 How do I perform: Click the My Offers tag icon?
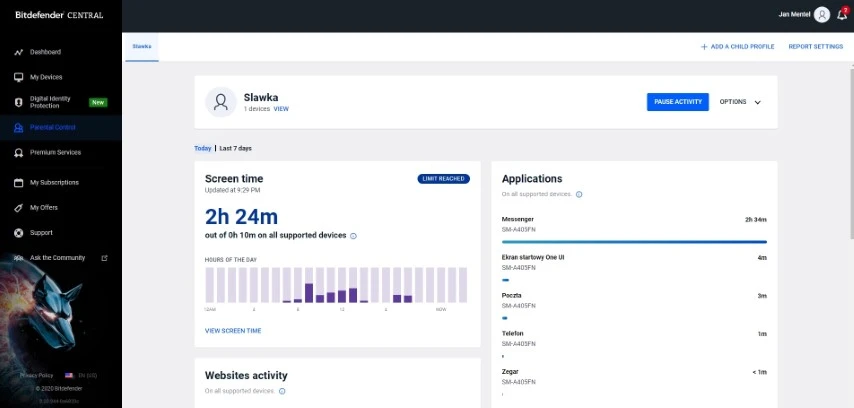pos(18,208)
